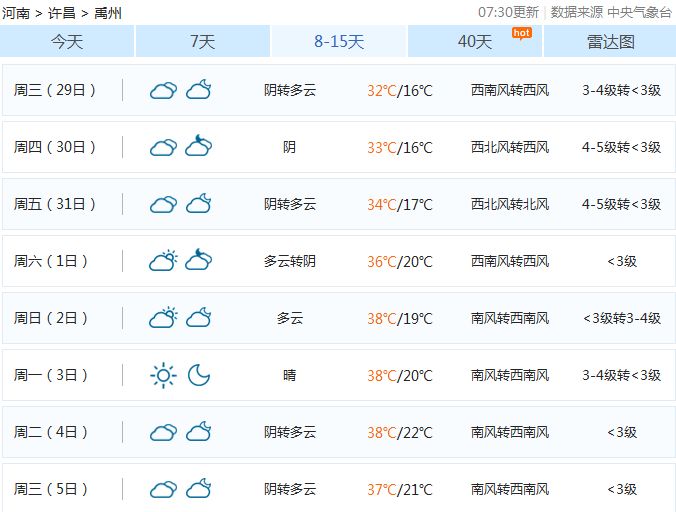
Task: Click the 禹州 breadcrumb link
Action: (108, 13)
